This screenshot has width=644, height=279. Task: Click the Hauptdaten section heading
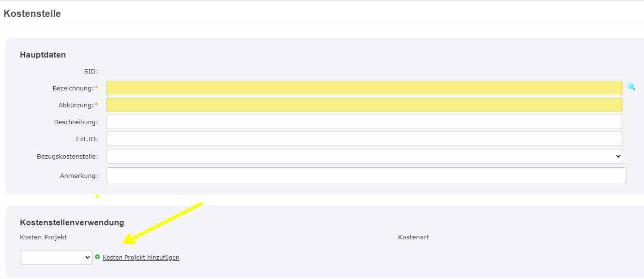tap(43, 55)
